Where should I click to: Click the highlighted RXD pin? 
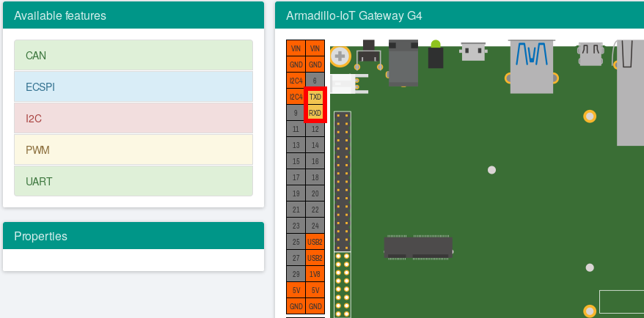coord(315,113)
